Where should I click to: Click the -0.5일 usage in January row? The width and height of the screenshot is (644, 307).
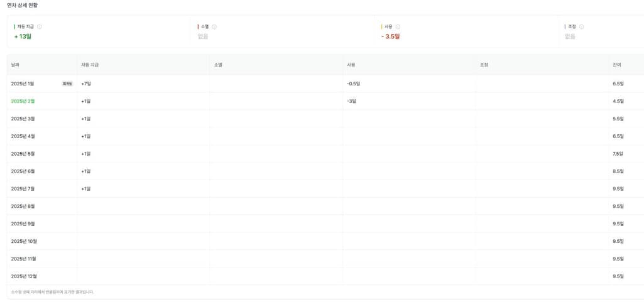[x=353, y=83]
